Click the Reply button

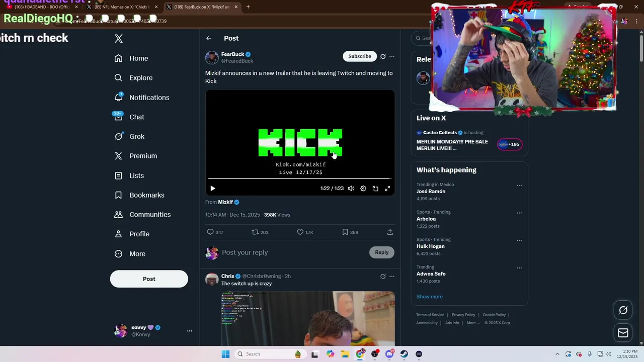tap(381, 252)
